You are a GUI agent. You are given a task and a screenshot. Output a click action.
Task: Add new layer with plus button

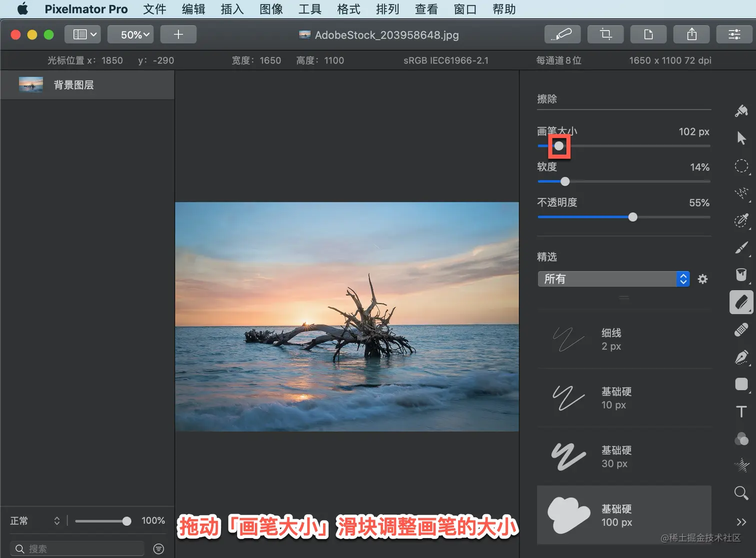[x=178, y=35]
